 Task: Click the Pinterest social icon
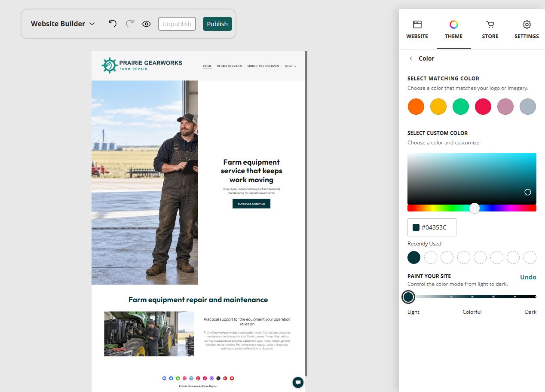(198, 378)
